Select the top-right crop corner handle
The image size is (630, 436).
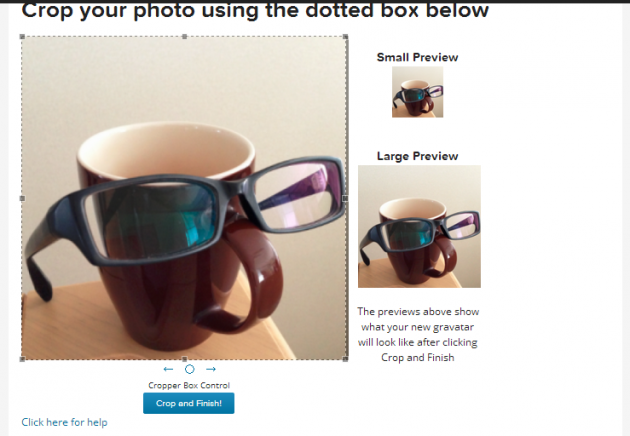tap(346, 37)
